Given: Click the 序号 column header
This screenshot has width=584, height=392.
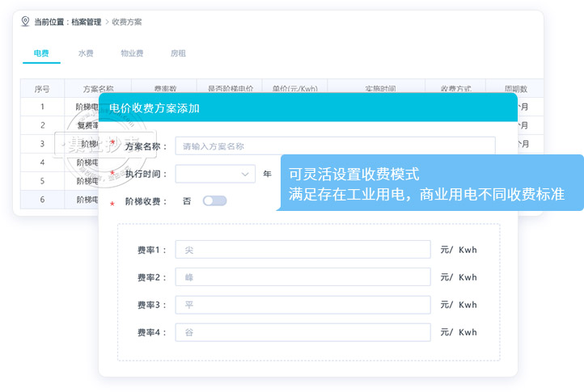Looking at the screenshot, I should (x=42, y=89).
